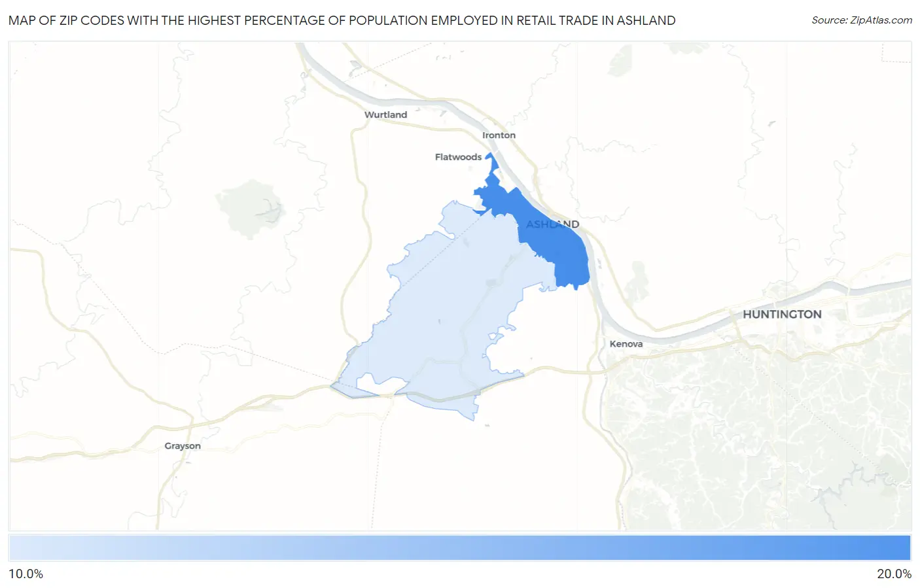Click the 20.0% legend maximum label

(894, 574)
